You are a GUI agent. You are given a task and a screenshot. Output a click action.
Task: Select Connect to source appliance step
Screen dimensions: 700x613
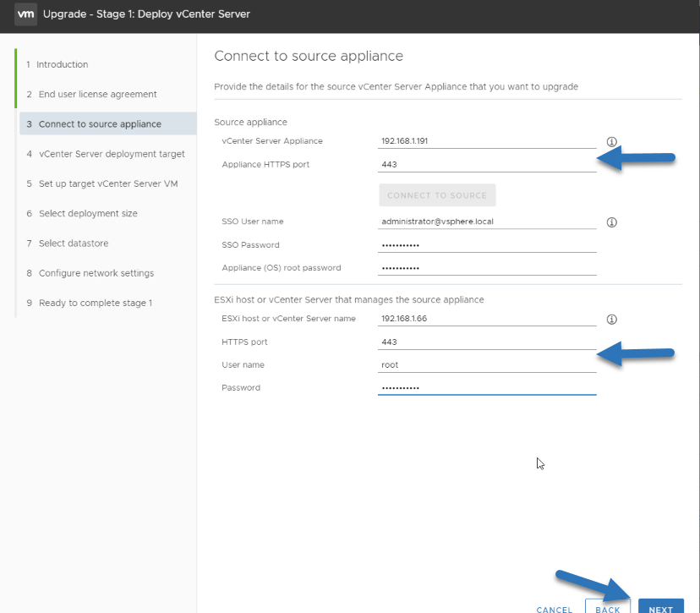click(x=107, y=123)
